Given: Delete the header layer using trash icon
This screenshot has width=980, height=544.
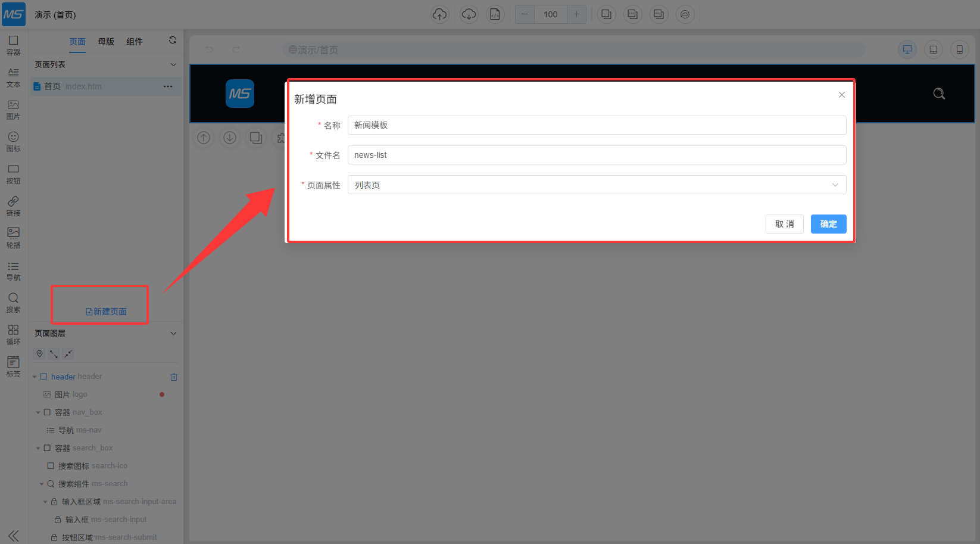Looking at the screenshot, I should click(x=174, y=377).
